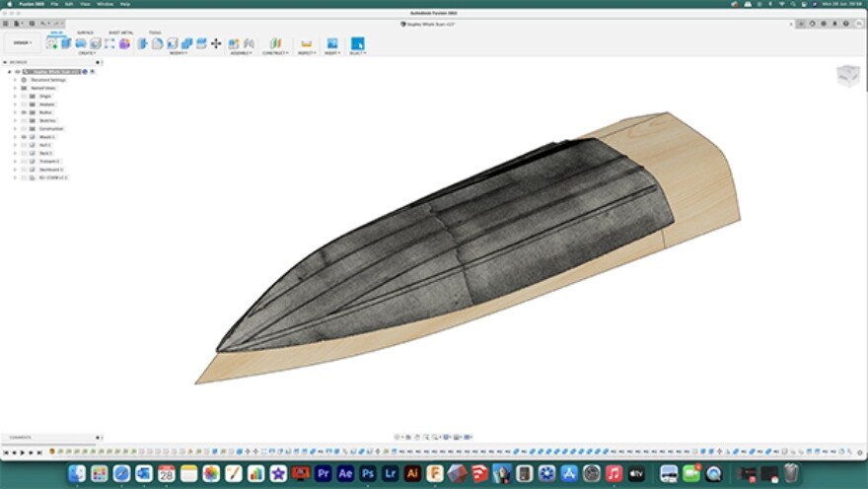Toggle visibility of the Sketches folder
The height and width of the screenshot is (489, 868).
[24, 120]
